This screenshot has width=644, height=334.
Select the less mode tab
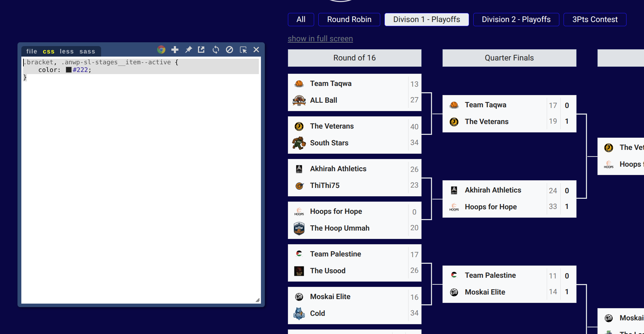pyautogui.click(x=66, y=51)
